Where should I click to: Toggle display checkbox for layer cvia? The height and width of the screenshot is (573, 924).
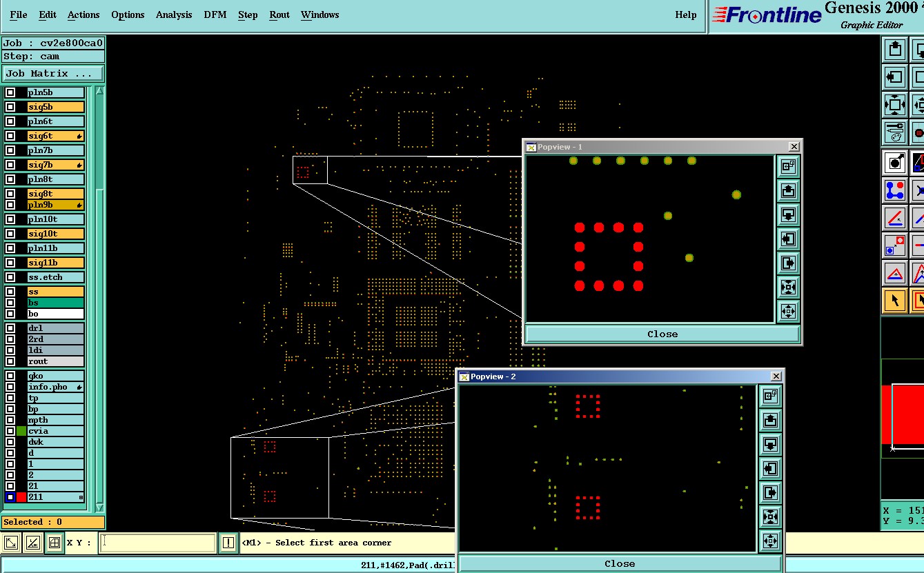(10, 431)
